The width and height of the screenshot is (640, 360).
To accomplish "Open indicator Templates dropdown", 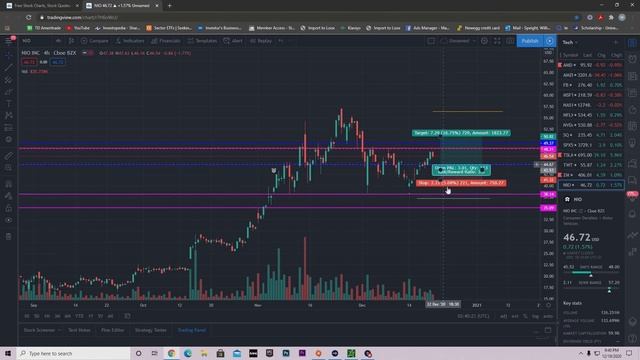I will click(x=202, y=41).
